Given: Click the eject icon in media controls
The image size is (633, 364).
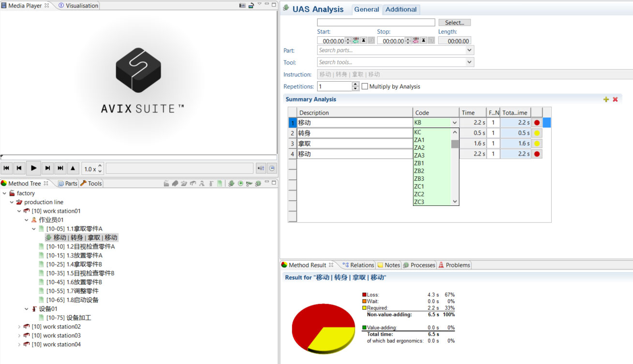Looking at the screenshot, I should pyautogui.click(x=73, y=168).
